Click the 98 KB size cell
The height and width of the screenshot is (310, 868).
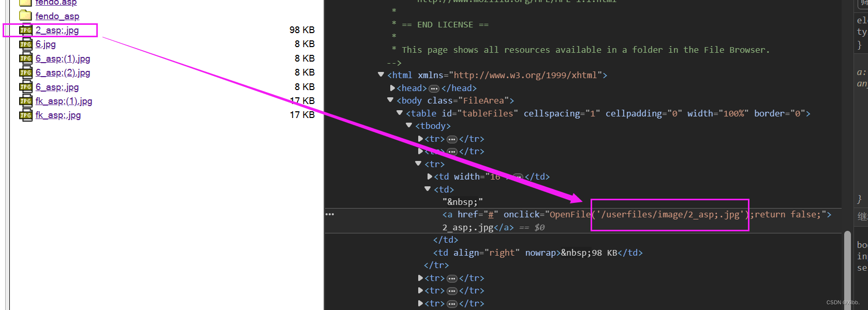pyautogui.click(x=302, y=30)
